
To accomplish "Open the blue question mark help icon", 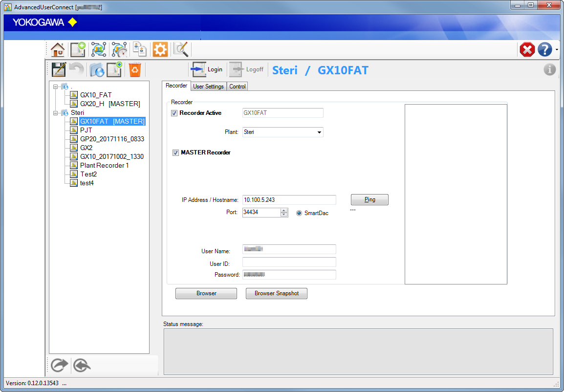I will (x=545, y=50).
